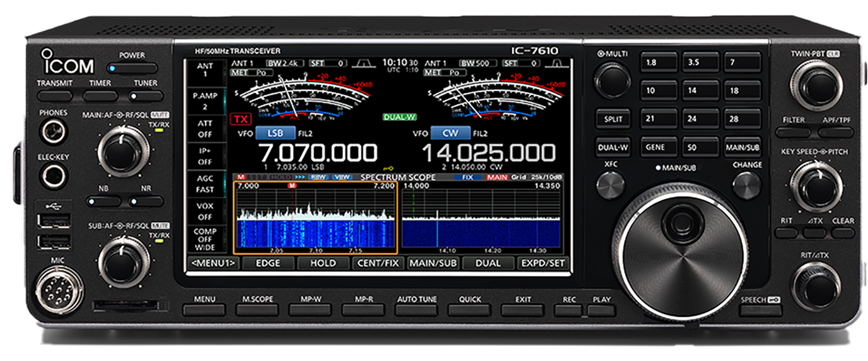The width and height of the screenshot is (868, 361).
Task: Change the VOX OFF setting
Action: pyautogui.click(x=205, y=213)
